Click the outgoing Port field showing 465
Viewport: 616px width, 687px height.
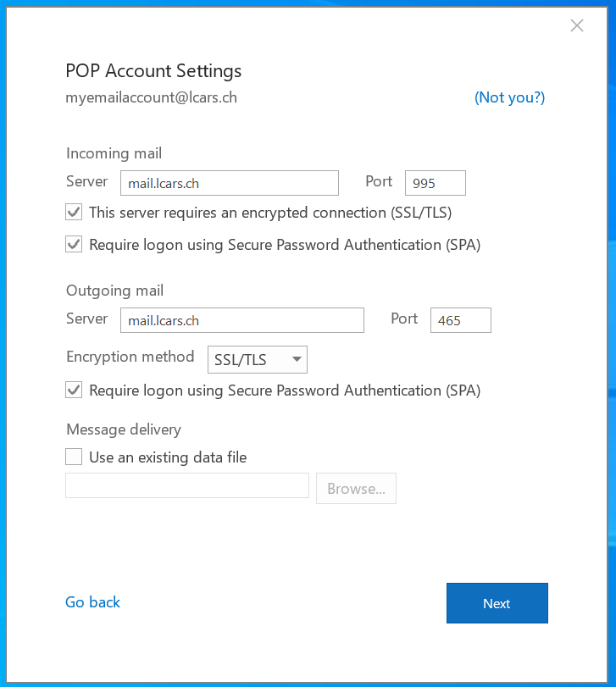coord(461,320)
